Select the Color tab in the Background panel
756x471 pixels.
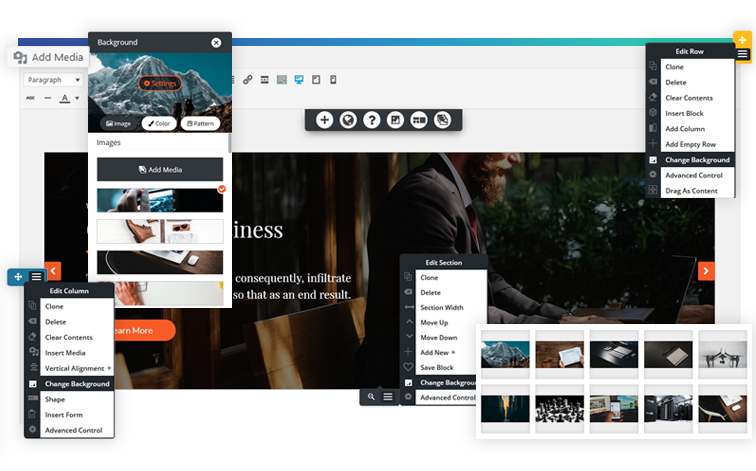(159, 123)
